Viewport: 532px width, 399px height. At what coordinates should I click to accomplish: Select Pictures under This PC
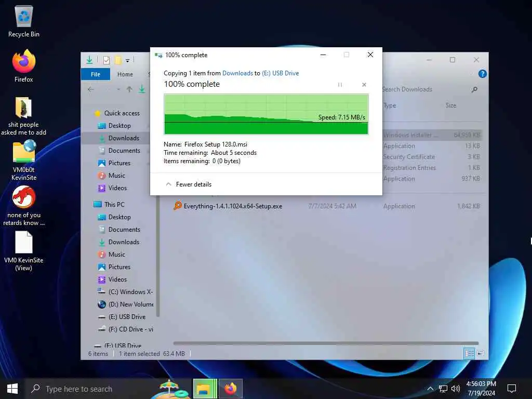[114, 267]
